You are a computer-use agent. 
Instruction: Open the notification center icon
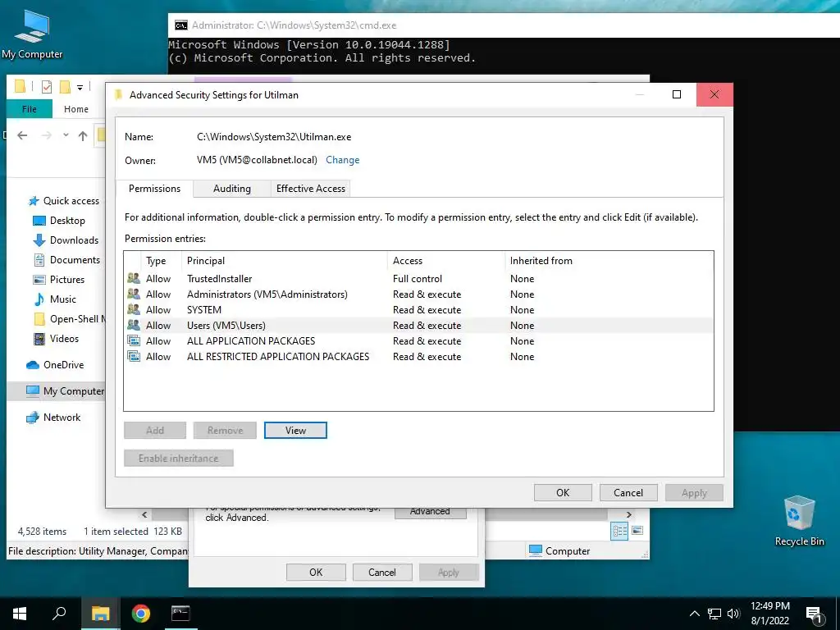click(x=815, y=614)
